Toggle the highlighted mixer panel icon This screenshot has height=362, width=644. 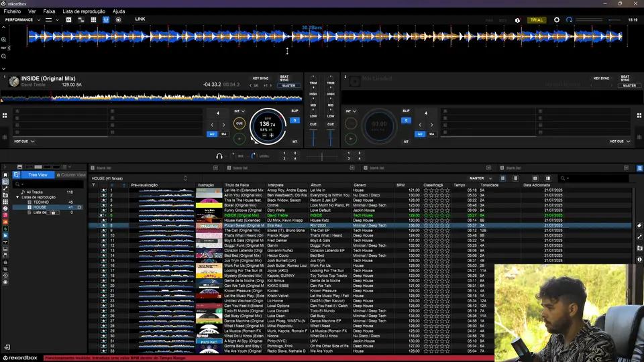(x=106, y=19)
